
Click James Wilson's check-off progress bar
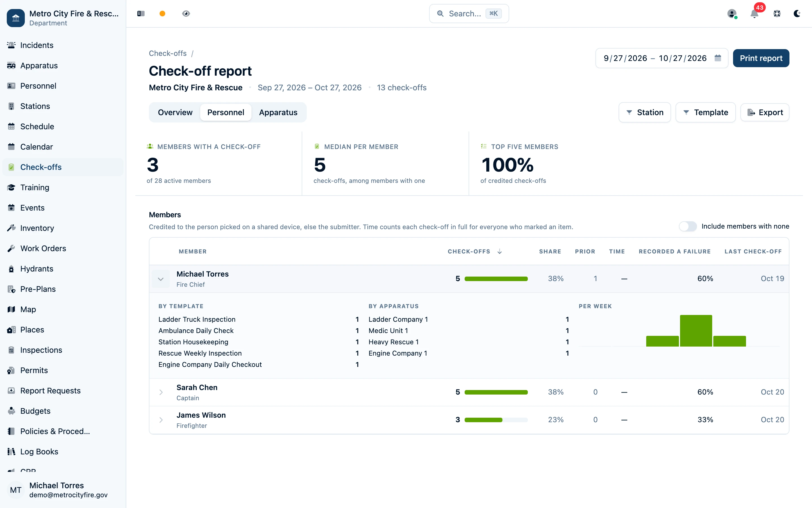click(496, 420)
